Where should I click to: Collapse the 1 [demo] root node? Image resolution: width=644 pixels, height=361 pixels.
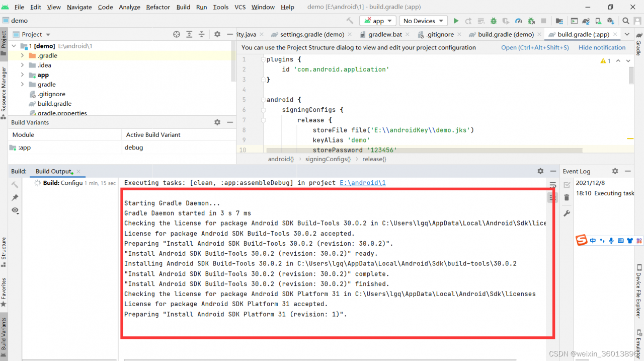tap(13, 46)
